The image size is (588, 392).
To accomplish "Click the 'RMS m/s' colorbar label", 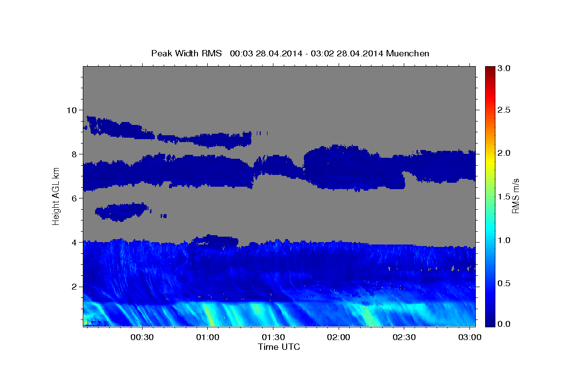I will coord(515,196).
